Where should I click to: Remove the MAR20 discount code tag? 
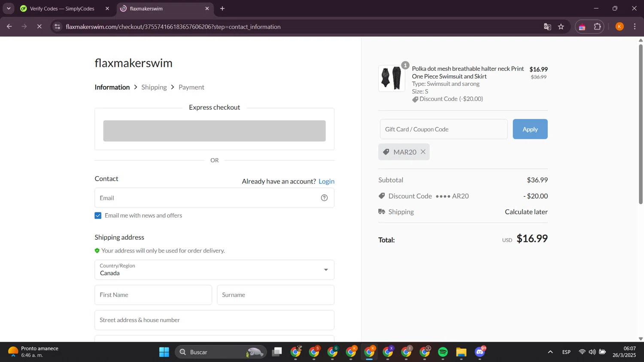click(x=423, y=152)
